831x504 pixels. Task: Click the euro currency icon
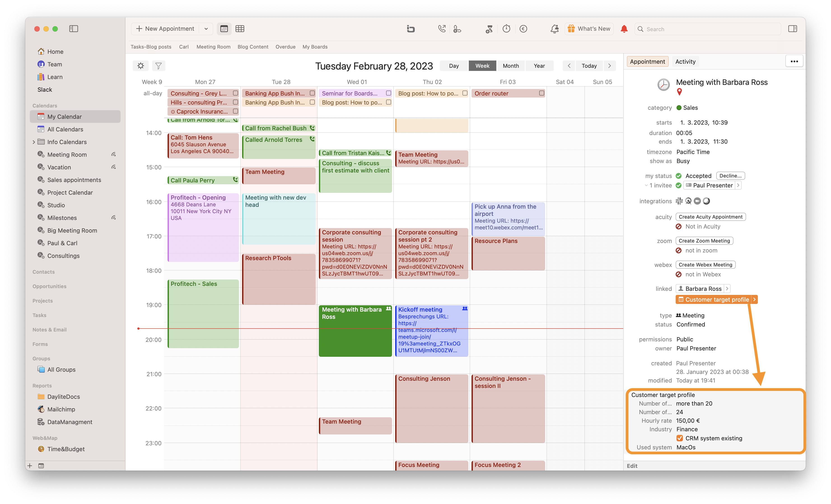(523, 29)
